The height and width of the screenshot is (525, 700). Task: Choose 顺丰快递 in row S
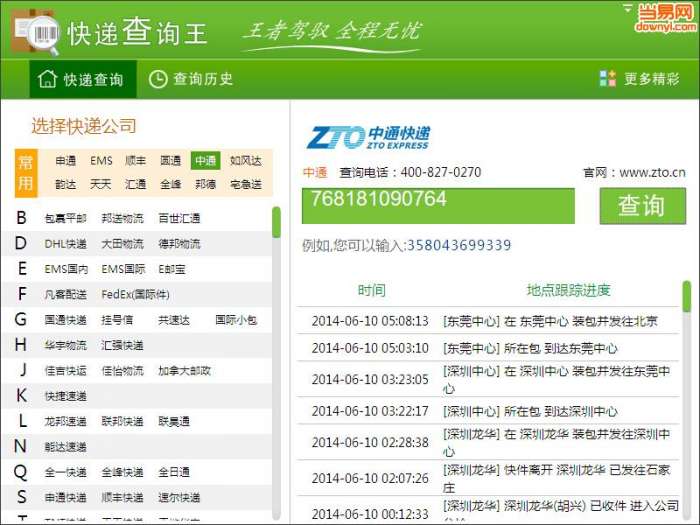click(x=122, y=498)
